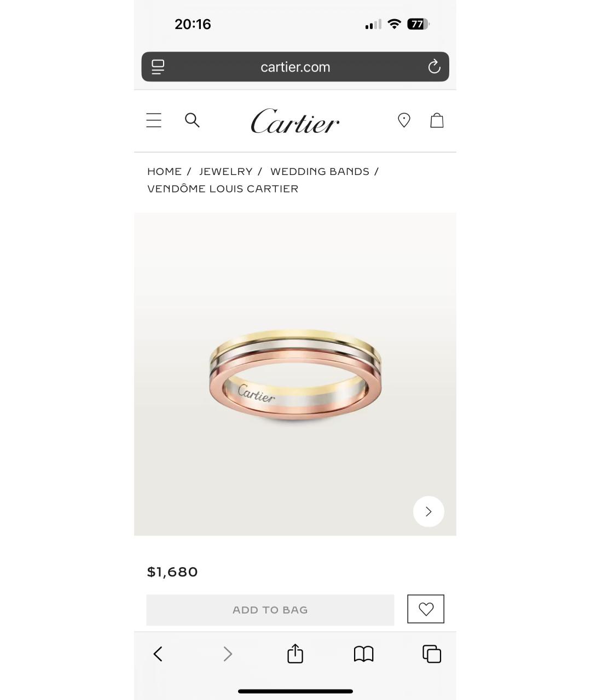
Task: Open the shopping bag icon
Action: pos(437,120)
